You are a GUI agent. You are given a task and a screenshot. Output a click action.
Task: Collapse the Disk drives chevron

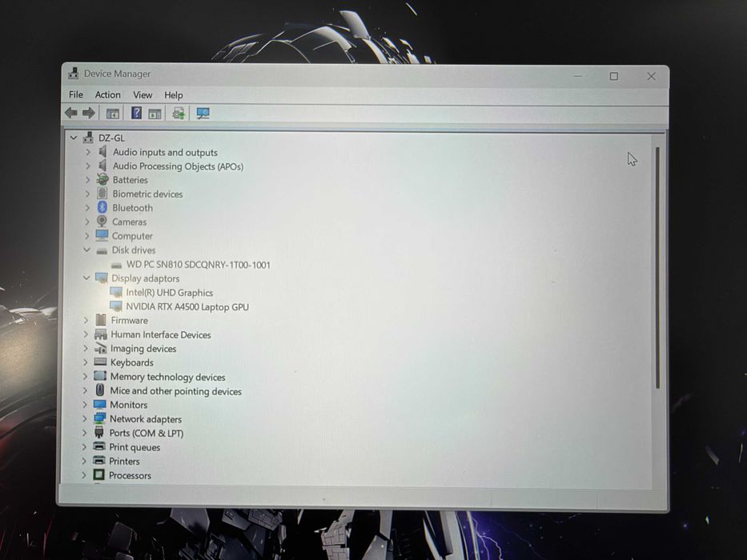(x=86, y=250)
